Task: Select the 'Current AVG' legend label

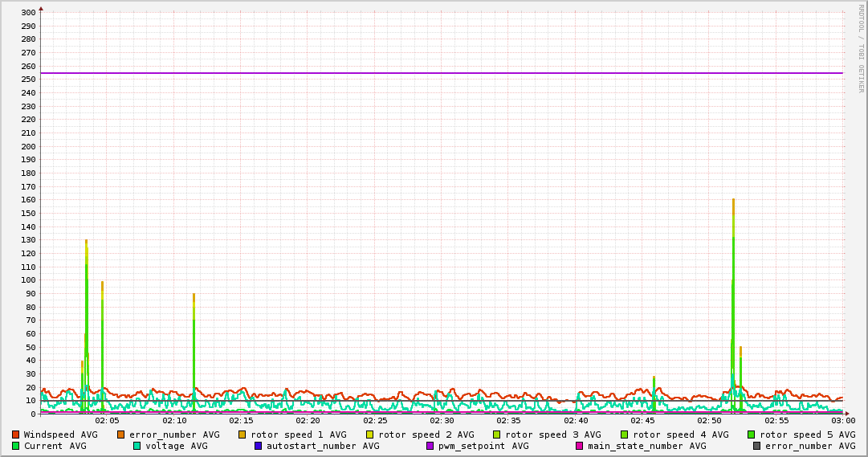Action: 55,446
